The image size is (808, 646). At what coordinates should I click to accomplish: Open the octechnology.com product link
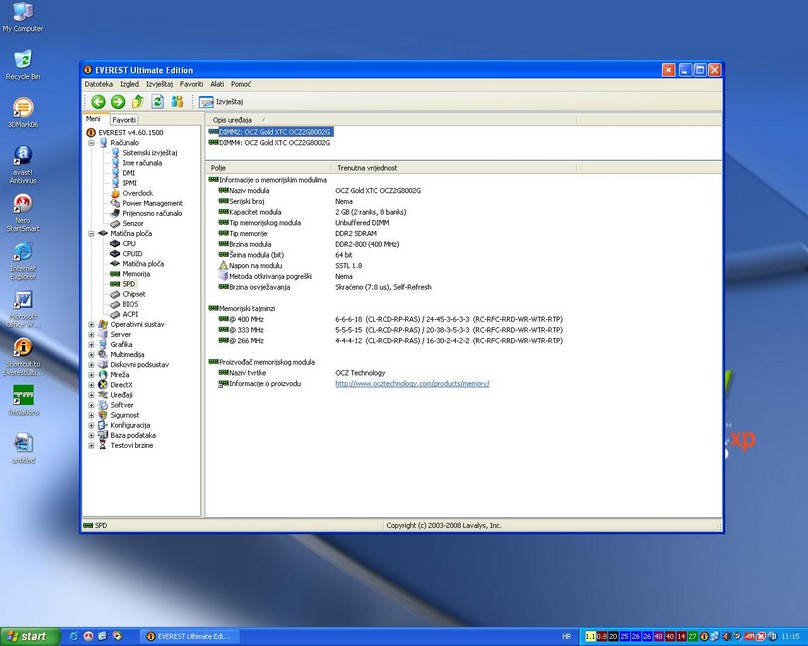coord(412,383)
